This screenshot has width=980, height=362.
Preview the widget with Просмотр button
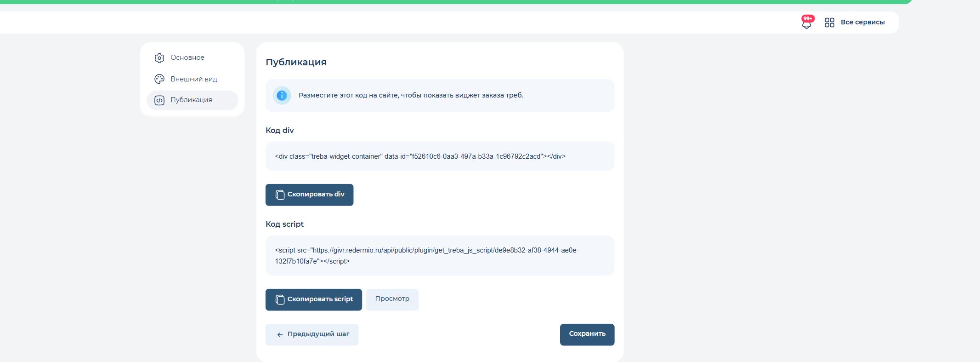click(x=392, y=299)
